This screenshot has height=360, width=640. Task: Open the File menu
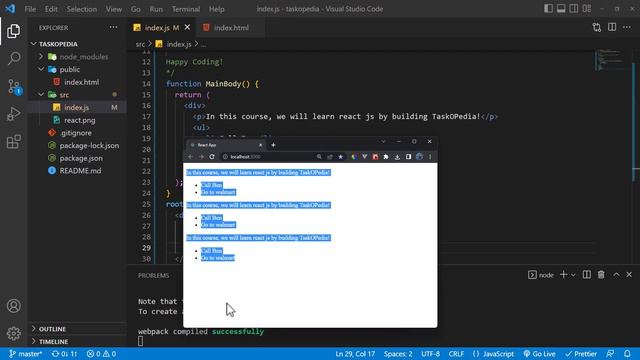point(30,9)
